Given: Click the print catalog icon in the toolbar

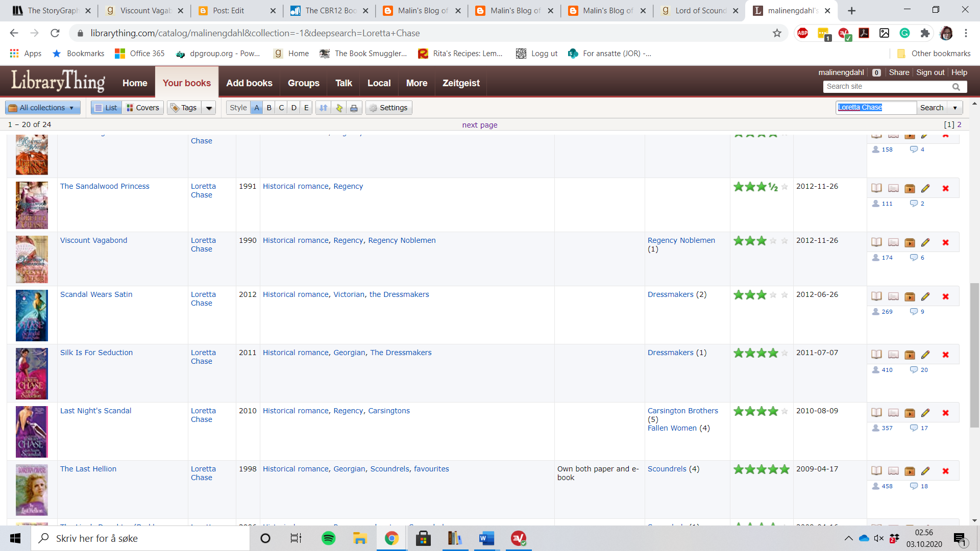Looking at the screenshot, I should 354,108.
